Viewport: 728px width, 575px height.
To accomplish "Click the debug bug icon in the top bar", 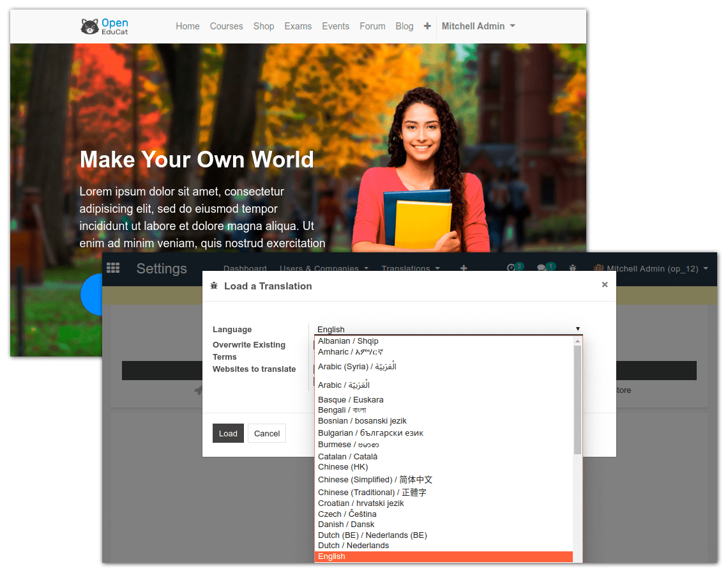I will [x=573, y=268].
